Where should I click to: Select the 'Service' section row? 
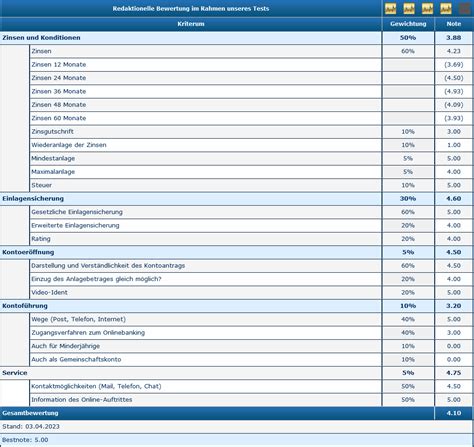coord(237,373)
